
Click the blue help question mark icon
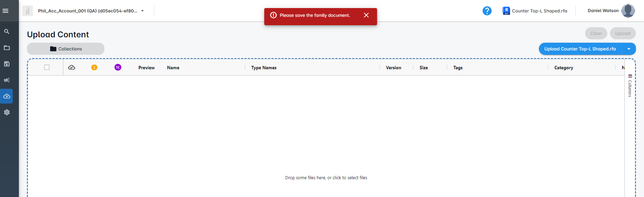pos(487,11)
